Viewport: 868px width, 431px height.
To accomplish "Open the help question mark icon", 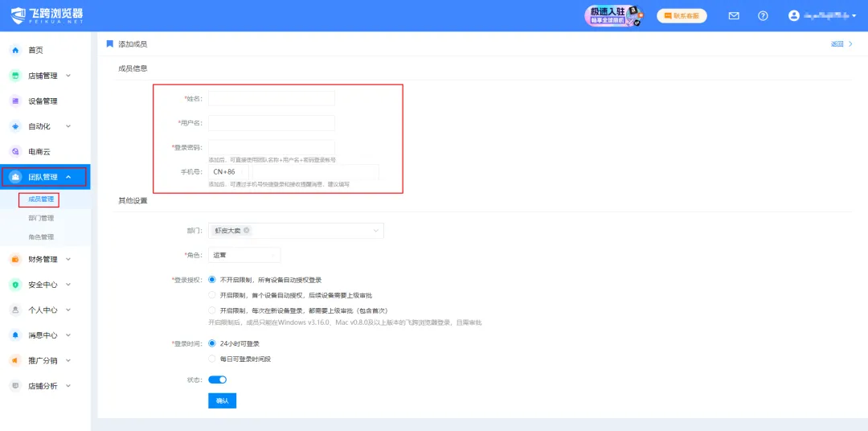I will pyautogui.click(x=763, y=16).
